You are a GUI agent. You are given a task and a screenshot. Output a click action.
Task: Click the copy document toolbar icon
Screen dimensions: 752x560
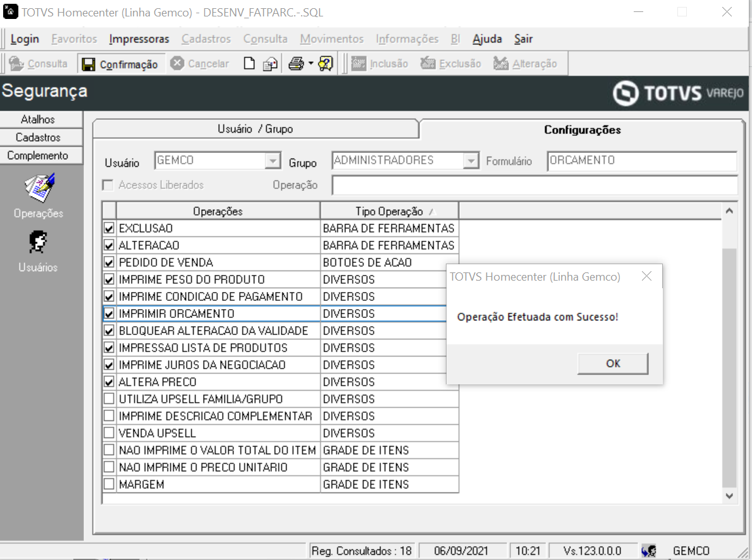pos(271,64)
